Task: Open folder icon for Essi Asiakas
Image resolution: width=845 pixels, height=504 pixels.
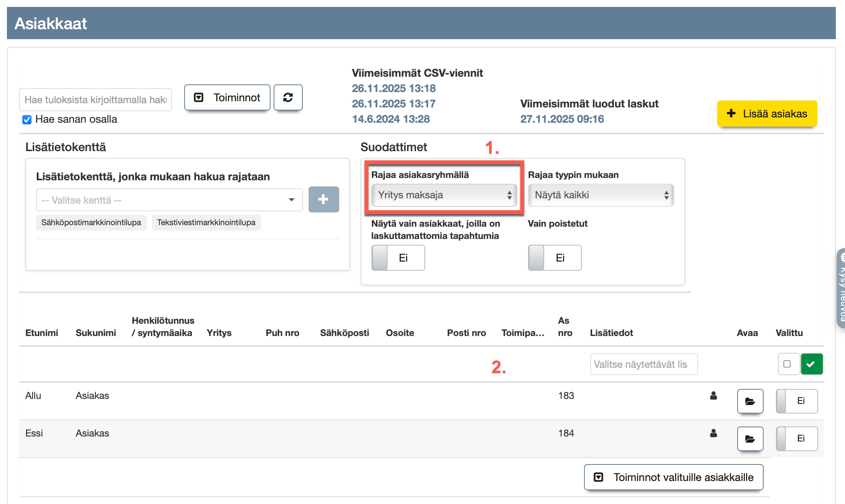Action: [750, 439]
